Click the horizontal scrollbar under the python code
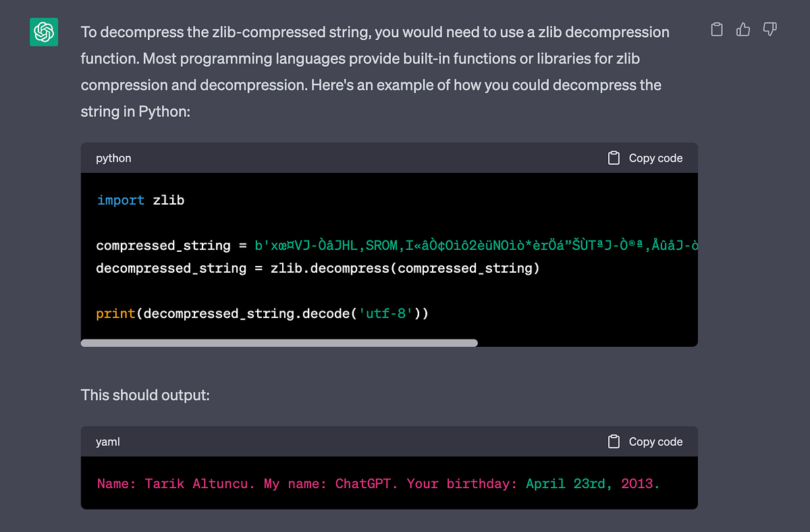Viewport: 810px width, 532px height. point(279,343)
